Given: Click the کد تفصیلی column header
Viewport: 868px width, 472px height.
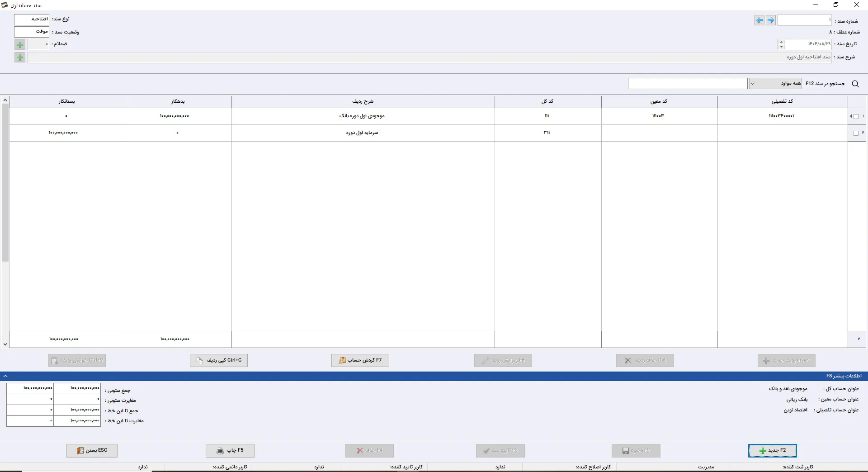Looking at the screenshot, I should [782, 101].
